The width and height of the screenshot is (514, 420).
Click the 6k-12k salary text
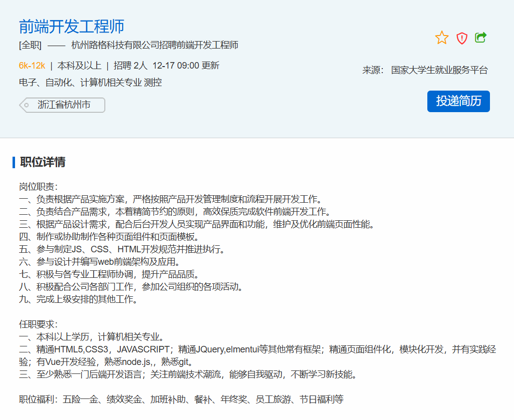coord(32,66)
